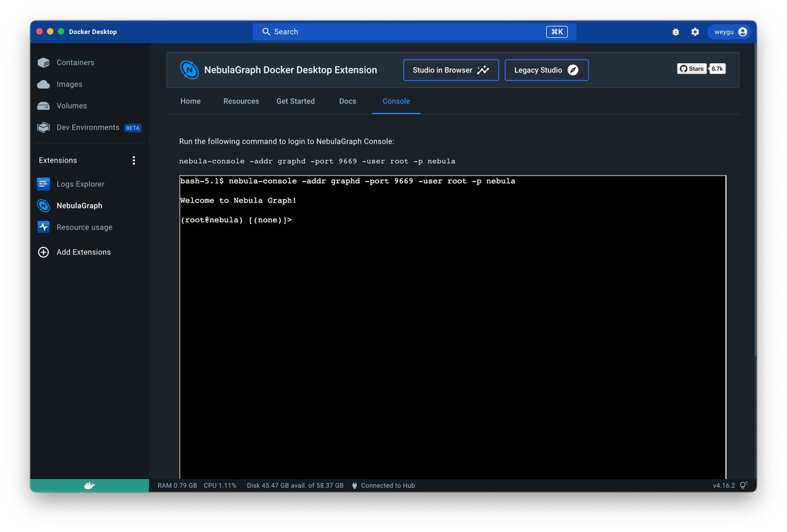
Task: Open the Containers icon in sidebar
Action: (x=43, y=63)
